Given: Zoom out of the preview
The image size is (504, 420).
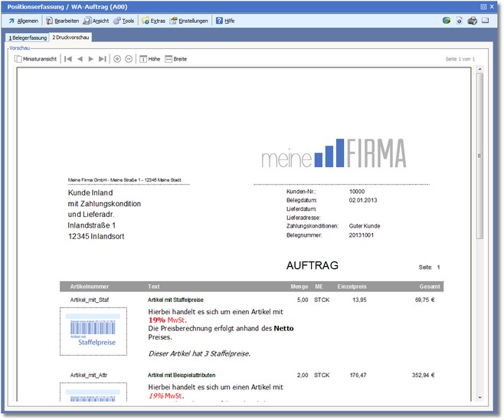Looking at the screenshot, I should [129, 59].
